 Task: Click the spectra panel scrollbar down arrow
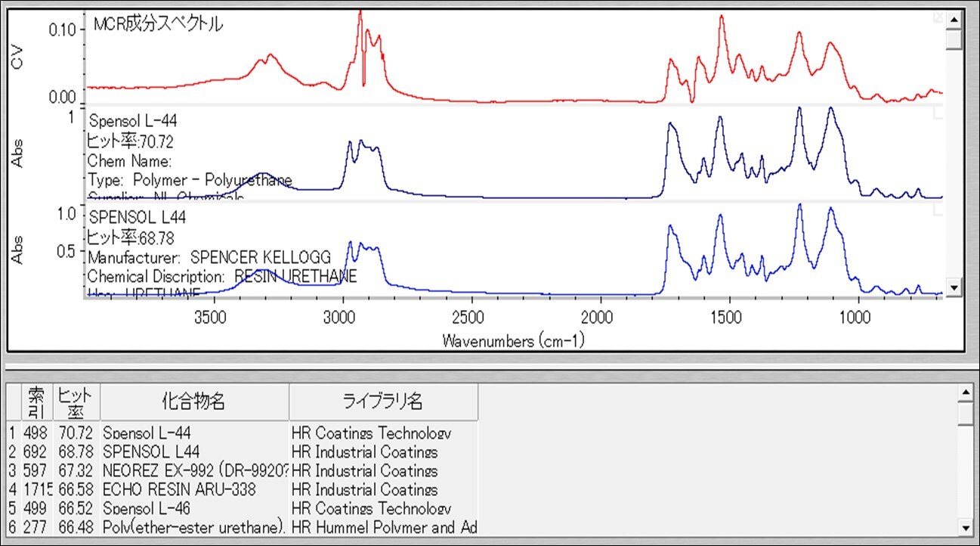(x=954, y=288)
